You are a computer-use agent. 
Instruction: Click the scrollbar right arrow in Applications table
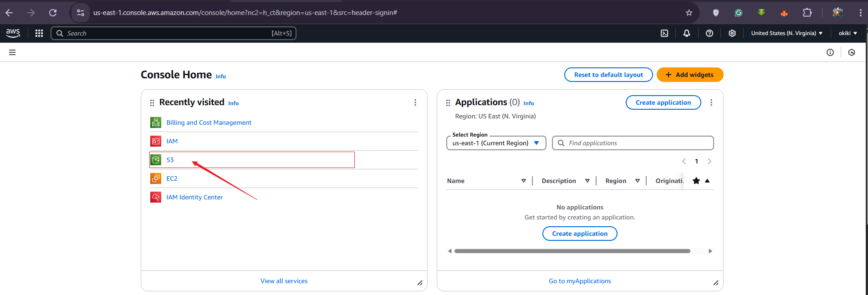click(710, 251)
